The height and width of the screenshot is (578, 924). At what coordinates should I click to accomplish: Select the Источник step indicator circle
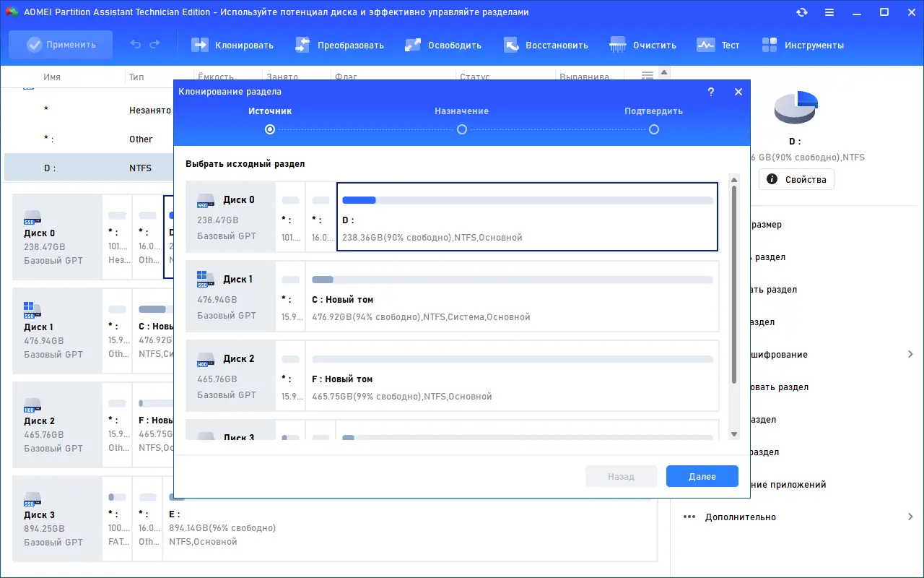[x=270, y=130]
